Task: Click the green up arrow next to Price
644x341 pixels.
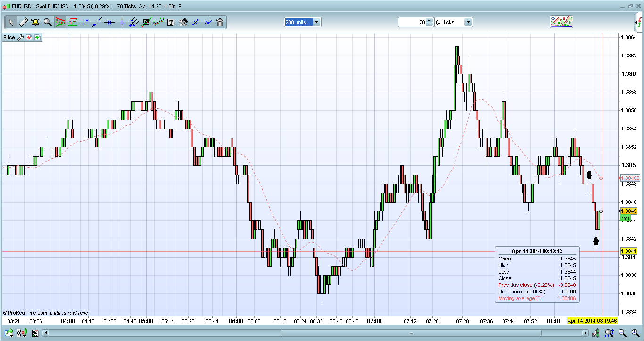Action: click(x=37, y=37)
